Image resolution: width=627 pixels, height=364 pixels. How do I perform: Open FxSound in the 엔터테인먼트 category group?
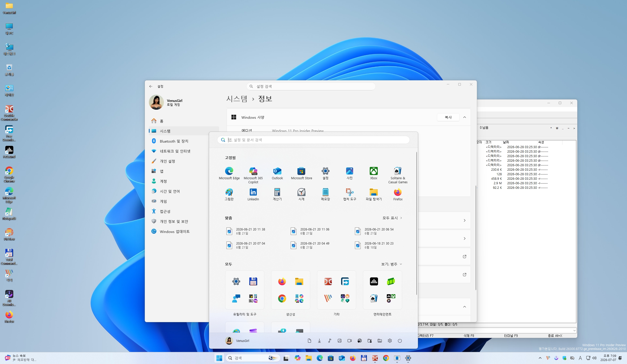[x=374, y=281]
